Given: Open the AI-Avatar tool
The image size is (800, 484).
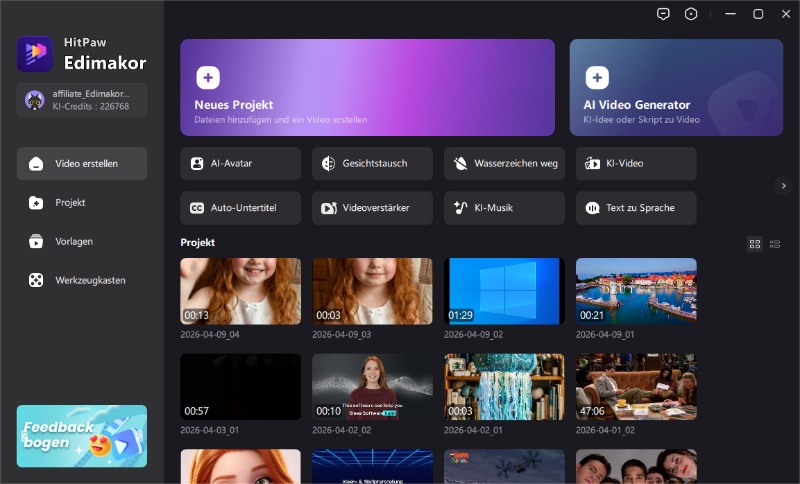Looking at the screenshot, I should tap(240, 163).
